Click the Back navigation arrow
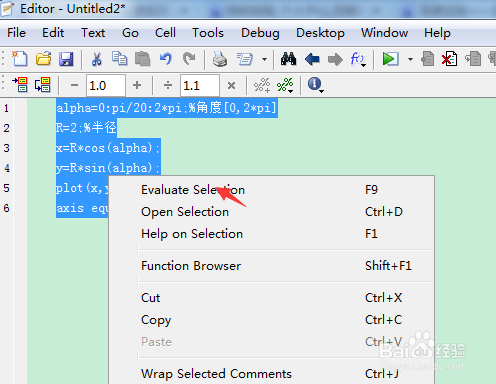496x384 pixels. (312, 59)
